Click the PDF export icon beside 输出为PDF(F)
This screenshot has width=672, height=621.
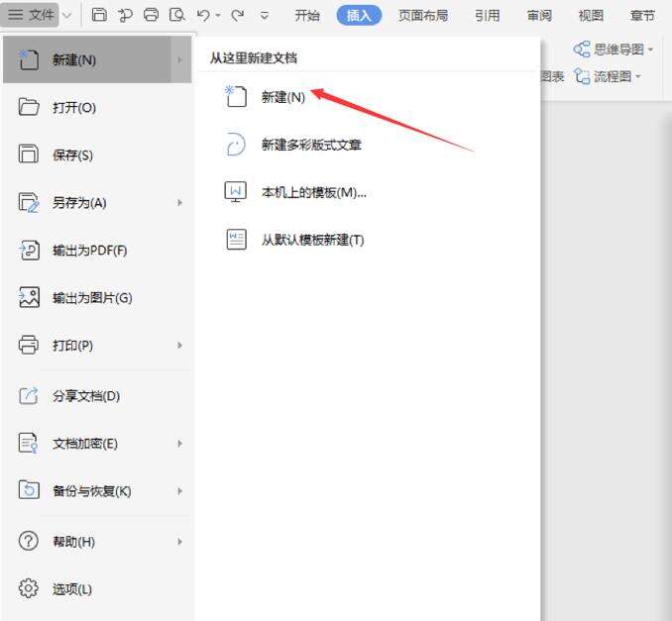[x=29, y=251]
